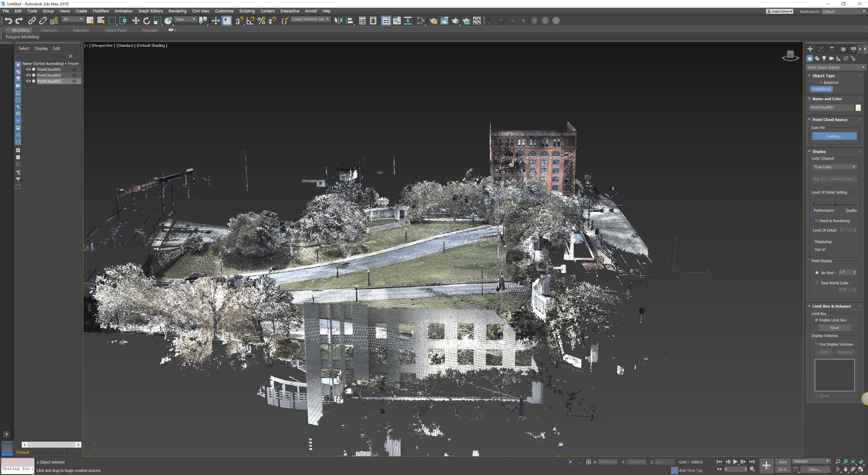Select the Real-World Scale radio button
Viewport: 868px width, 475px height.
[x=817, y=283]
